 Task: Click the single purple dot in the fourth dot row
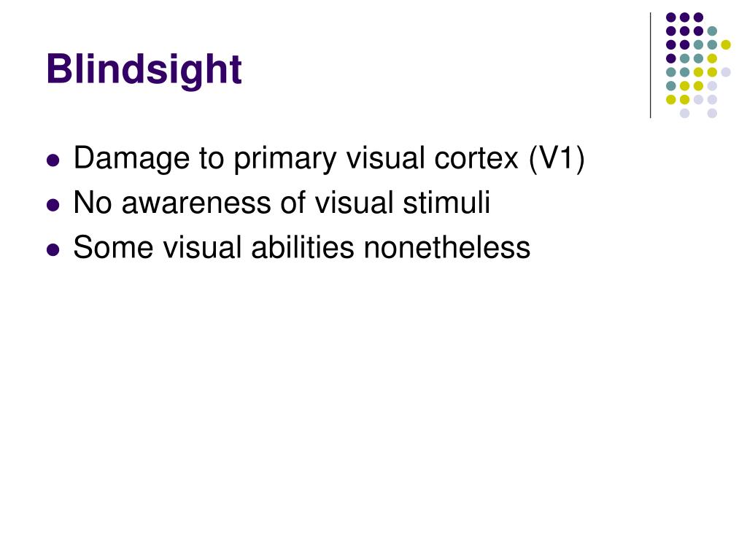click(x=671, y=58)
